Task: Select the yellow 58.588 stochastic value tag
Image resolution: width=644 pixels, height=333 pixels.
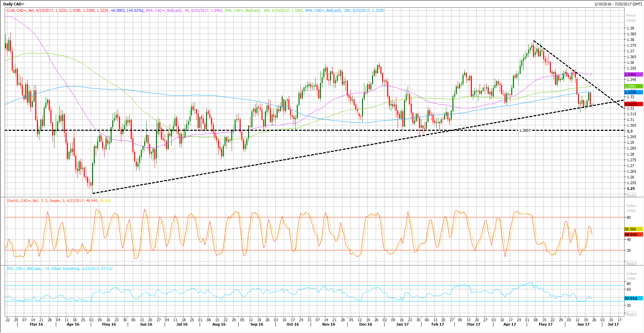Action: point(633,229)
